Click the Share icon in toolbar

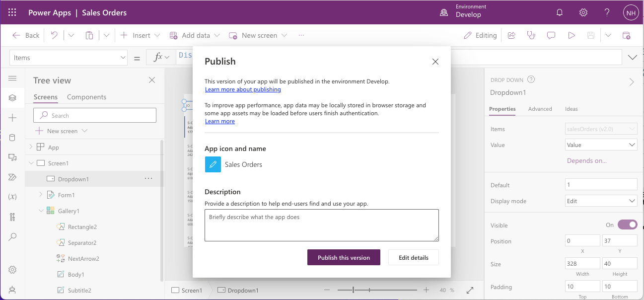pos(511,35)
